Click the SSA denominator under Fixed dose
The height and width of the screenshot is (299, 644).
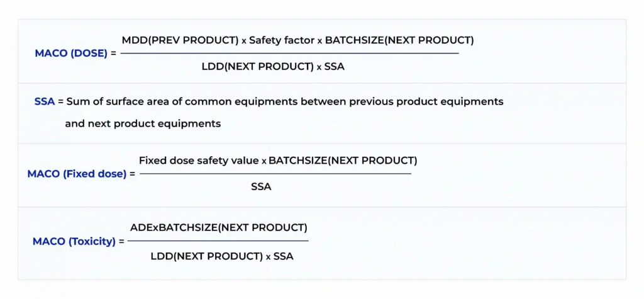click(x=261, y=187)
